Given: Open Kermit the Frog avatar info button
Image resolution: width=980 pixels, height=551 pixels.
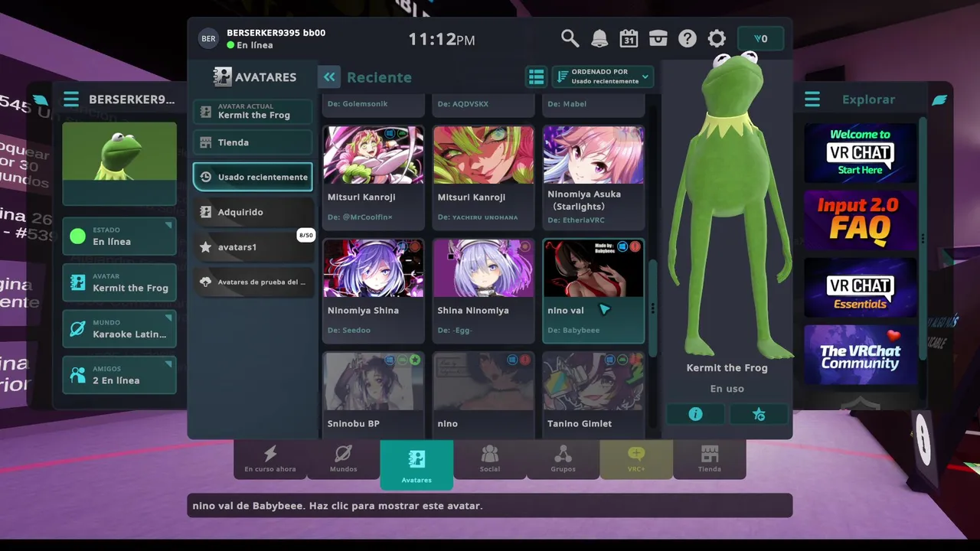Looking at the screenshot, I should (x=695, y=414).
